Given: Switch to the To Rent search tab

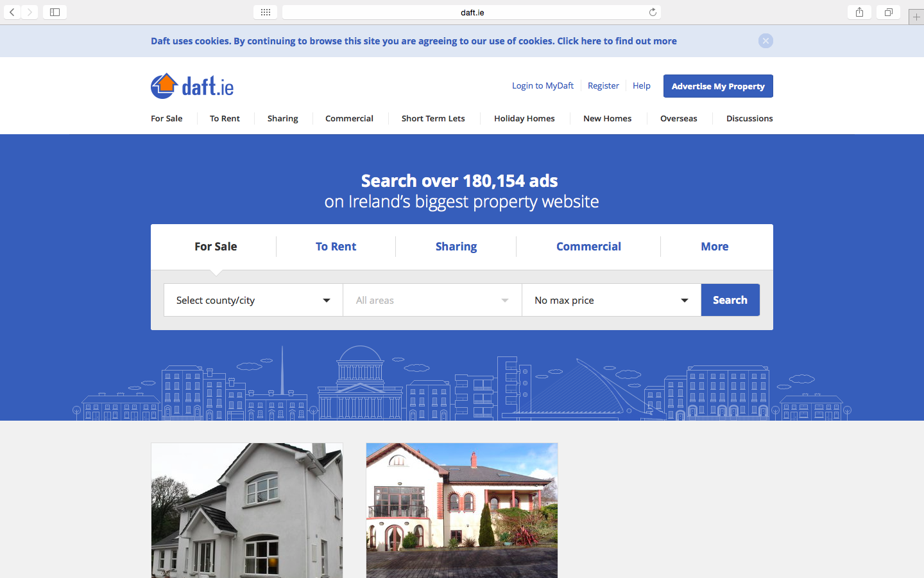Looking at the screenshot, I should (336, 247).
